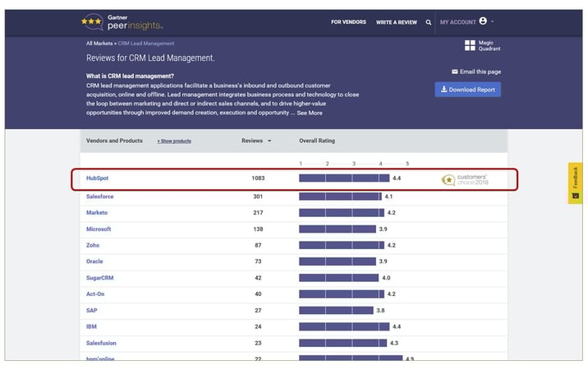Open the Magic Quadrant grid icon
The width and height of the screenshot is (588, 370).
click(x=470, y=46)
